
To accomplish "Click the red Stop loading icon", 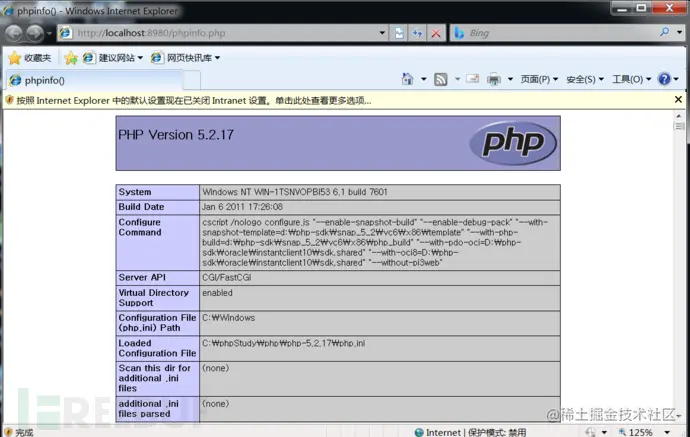I will pos(436,33).
